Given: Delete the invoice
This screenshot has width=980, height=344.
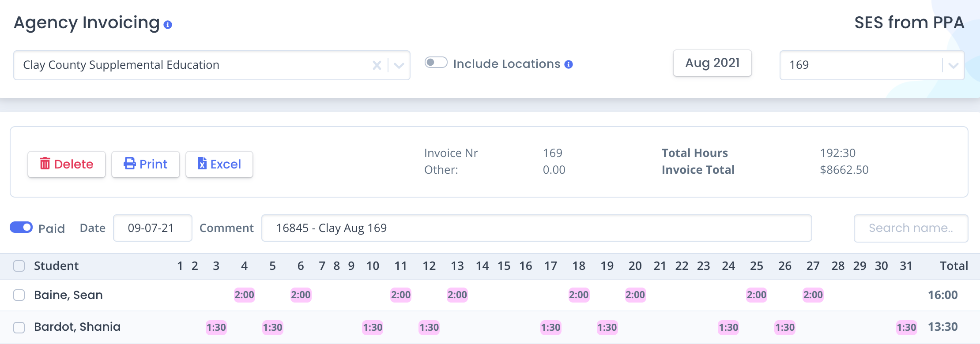Looking at the screenshot, I should point(67,165).
